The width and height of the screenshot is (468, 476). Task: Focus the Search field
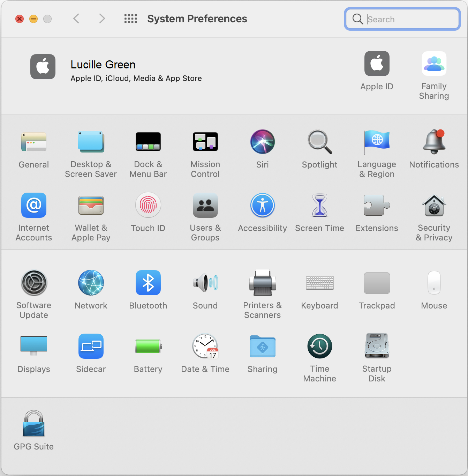click(402, 19)
